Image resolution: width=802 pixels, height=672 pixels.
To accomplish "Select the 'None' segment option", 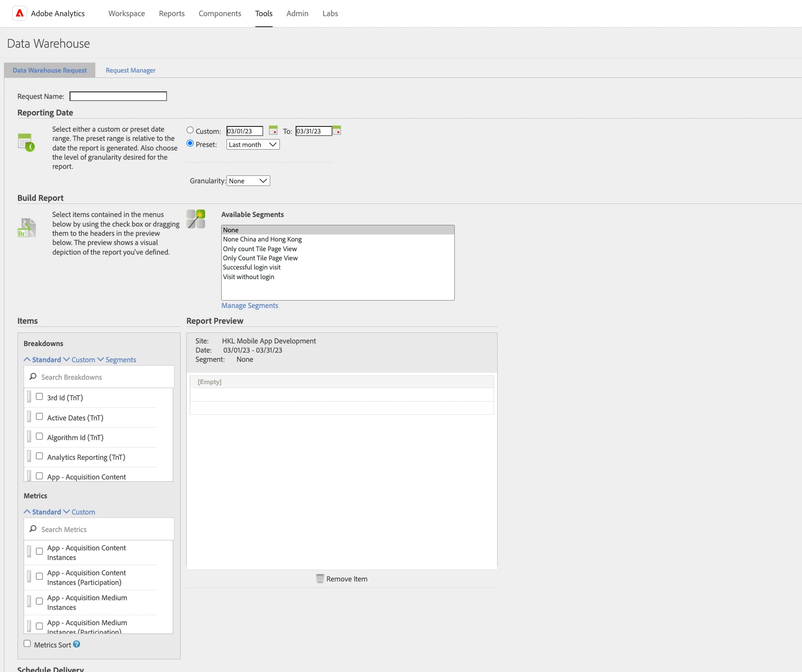I will 338,230.
